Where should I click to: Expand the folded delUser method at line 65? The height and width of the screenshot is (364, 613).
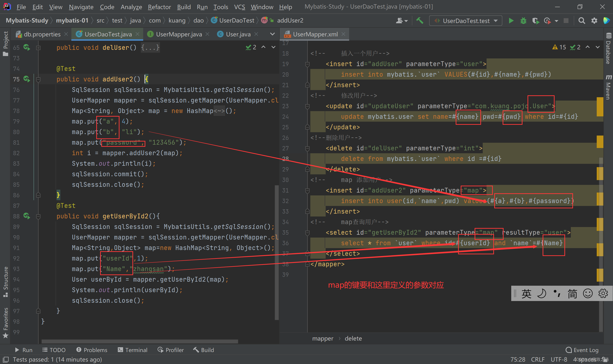point(38,48)
